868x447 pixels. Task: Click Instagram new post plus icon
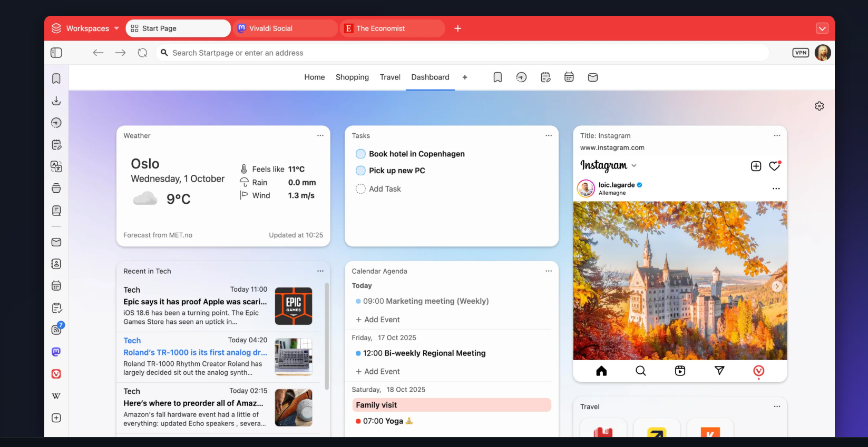[x=756, y=166]
